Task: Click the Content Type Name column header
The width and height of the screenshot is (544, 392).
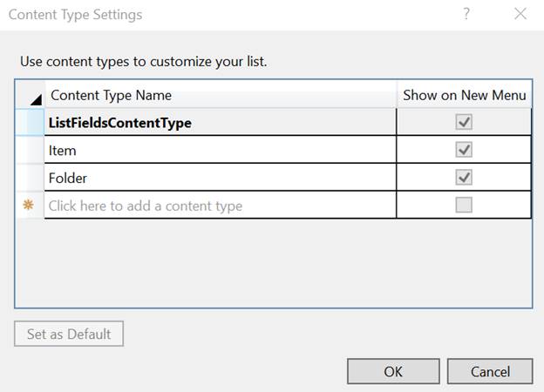Action: (220, 95)
